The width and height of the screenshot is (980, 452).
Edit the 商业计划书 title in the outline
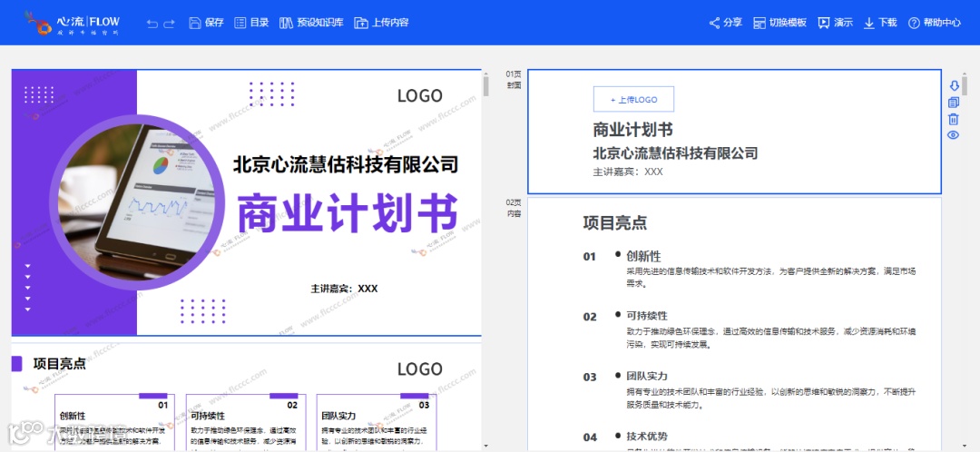(632, 130)
